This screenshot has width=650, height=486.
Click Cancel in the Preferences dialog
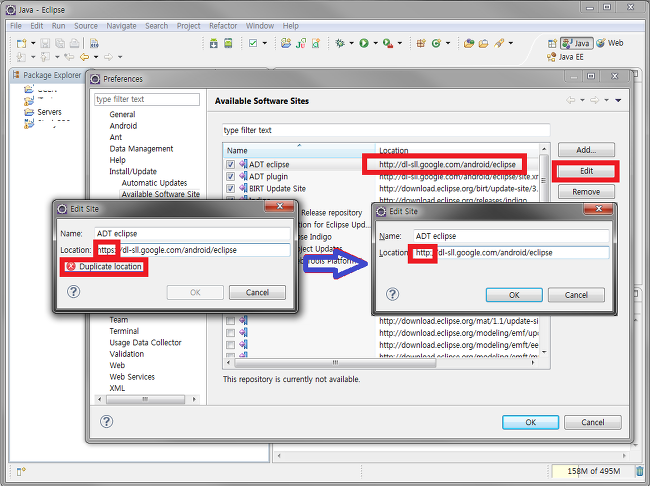[592, 422]
